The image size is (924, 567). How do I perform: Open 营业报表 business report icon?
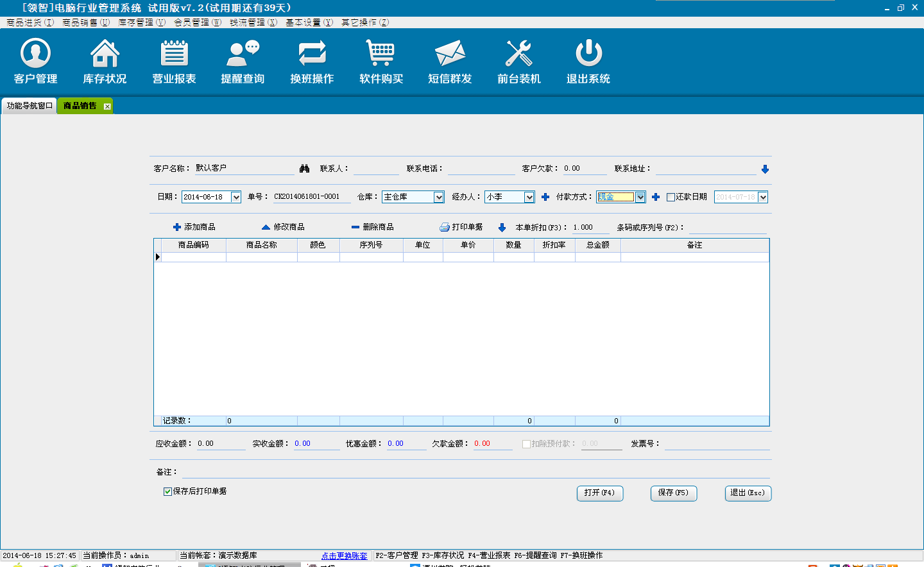click(174, 54)
